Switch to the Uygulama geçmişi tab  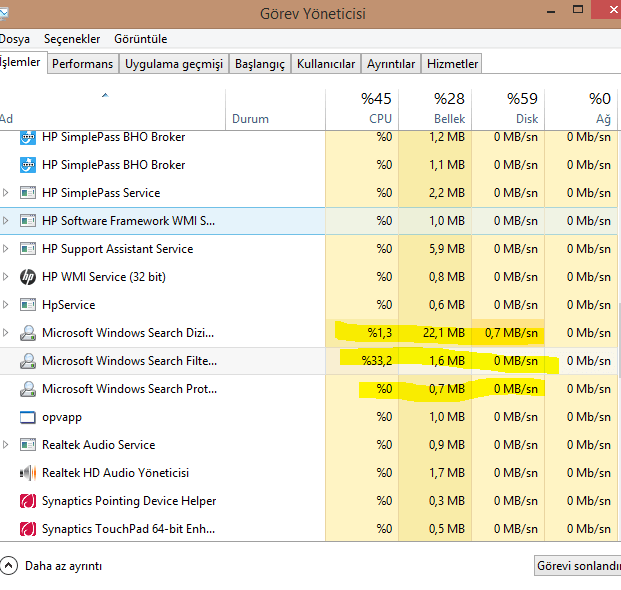[174, 64]
